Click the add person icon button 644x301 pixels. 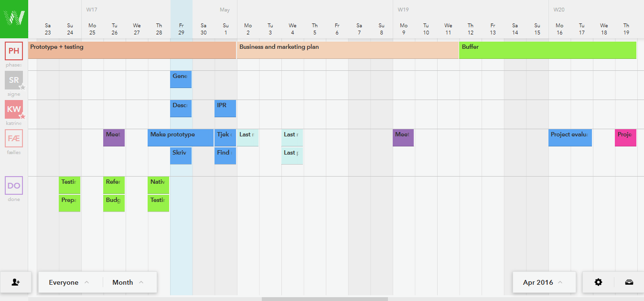point(16,282)
